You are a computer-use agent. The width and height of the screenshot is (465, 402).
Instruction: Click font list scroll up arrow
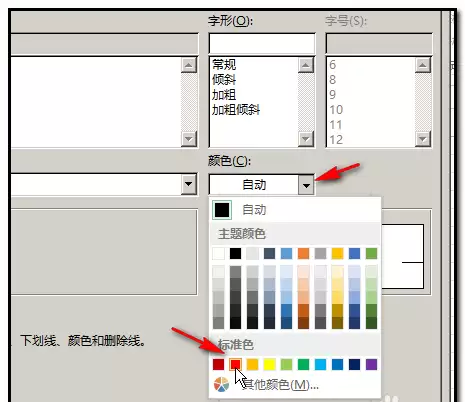(x=189, y=65)
